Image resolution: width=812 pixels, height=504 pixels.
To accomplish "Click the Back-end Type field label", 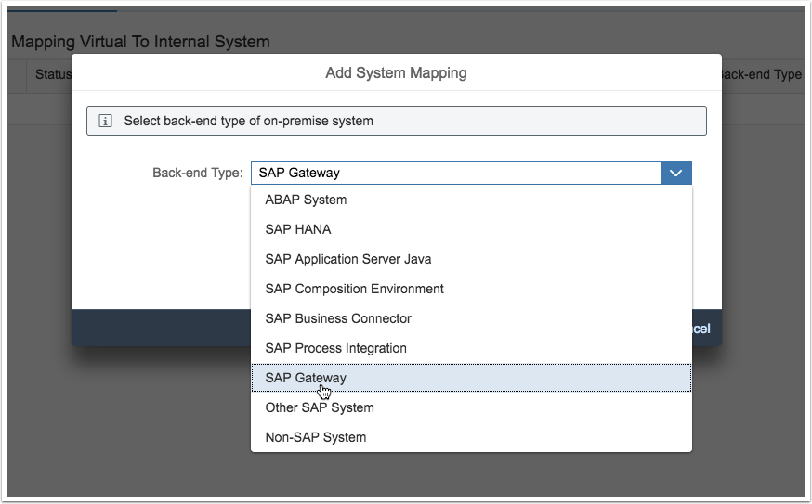I will [197, 173].
